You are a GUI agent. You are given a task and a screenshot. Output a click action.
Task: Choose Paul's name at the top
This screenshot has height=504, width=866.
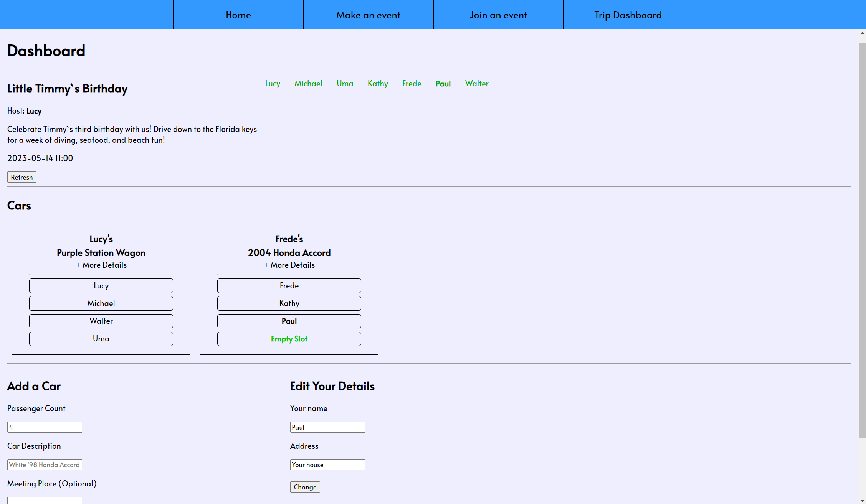[x=443, y=84]
